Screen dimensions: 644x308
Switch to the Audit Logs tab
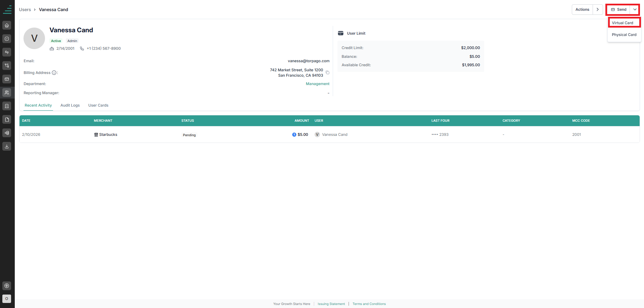pyautogui.click(x=70, y=105)
